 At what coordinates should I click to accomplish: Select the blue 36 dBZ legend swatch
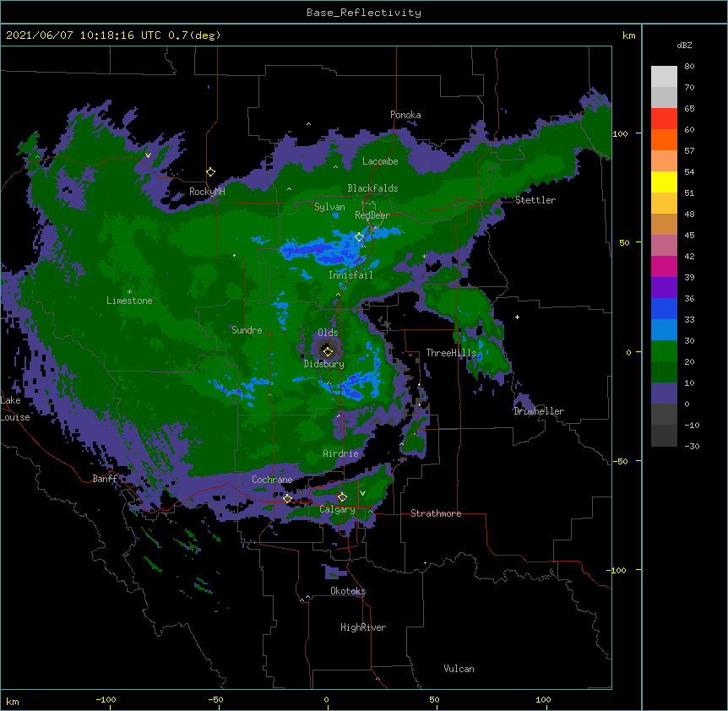coord(664,308)
